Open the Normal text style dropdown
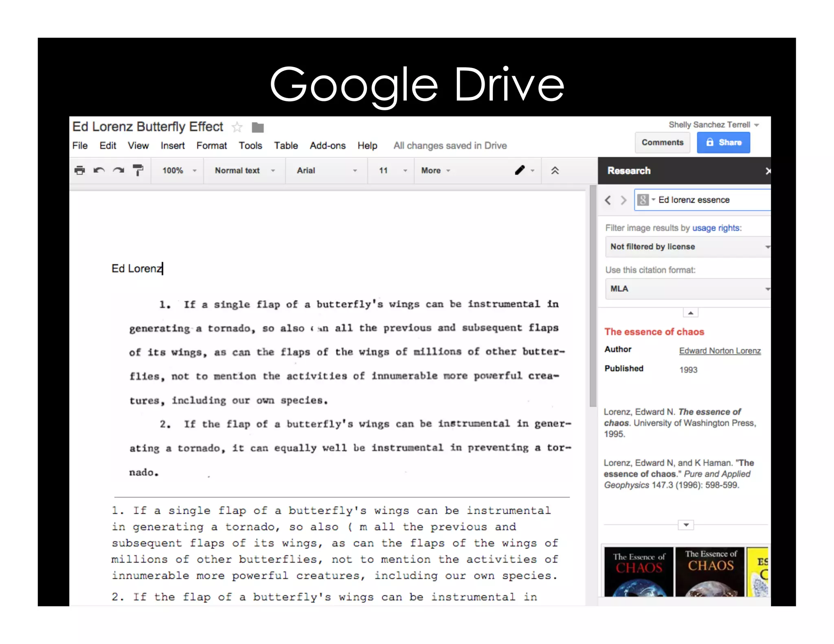 [x=244, y=171]
